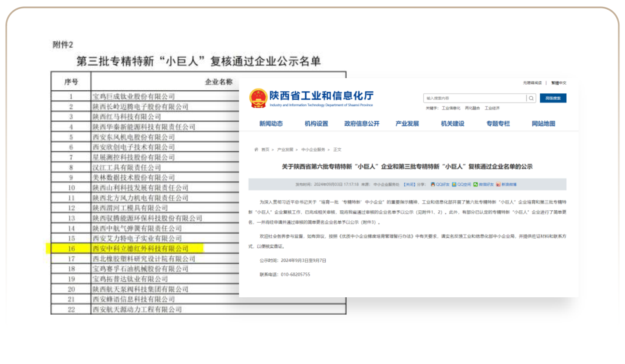The image size is (625, 364).
Task: Click the 中小企业服务 breadcrumb link
Action: (313, 149)
